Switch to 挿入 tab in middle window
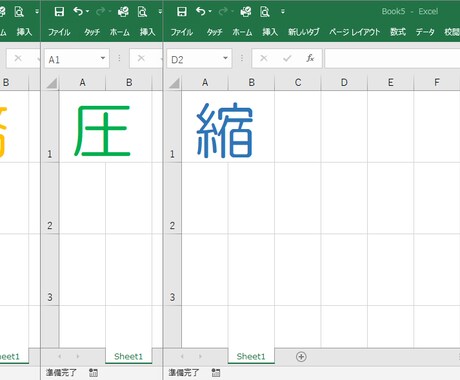Viewport: 460px width, 380px height. (147, 32)
